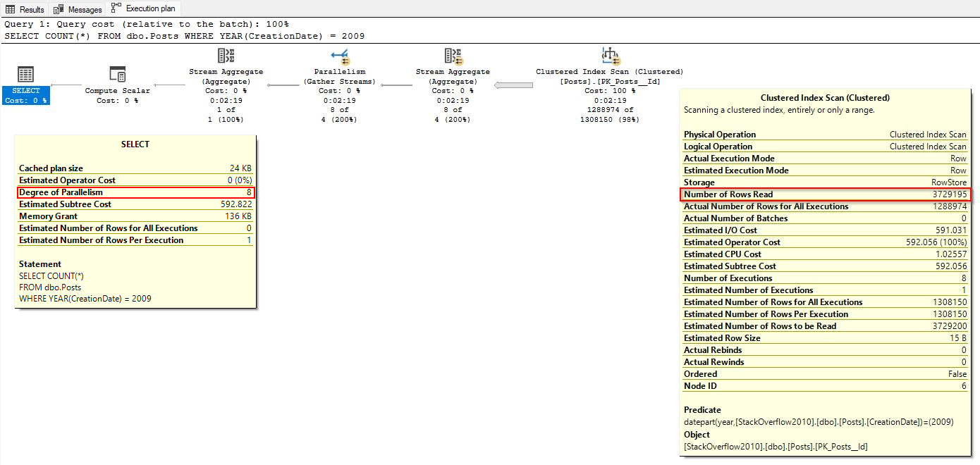Screen dimensions: 980x465
Task: Select the Execution plan tab
Action: tap(145, 8)
